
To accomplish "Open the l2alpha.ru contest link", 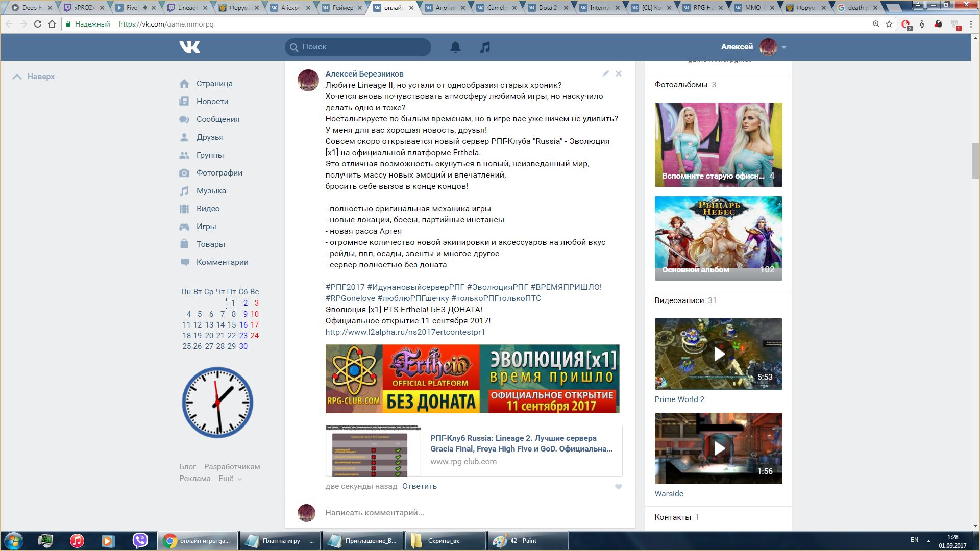I will pos(405,332).
